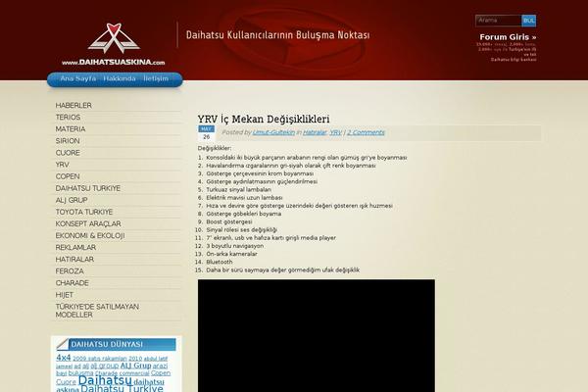Open ALJ GRUP category

pyautogui.click(x=72, y=200)
